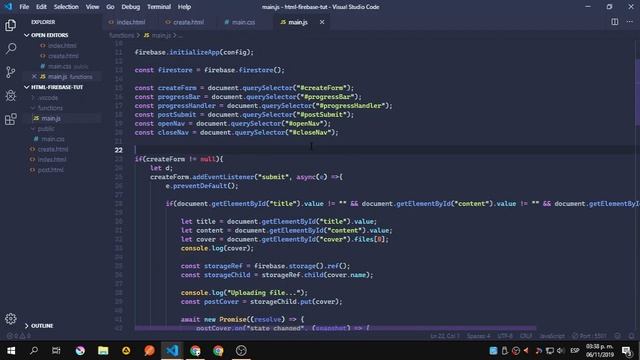Click the CRLF line-ending status entry
This screenshot has width=640, height=360.
coord(526,336)
